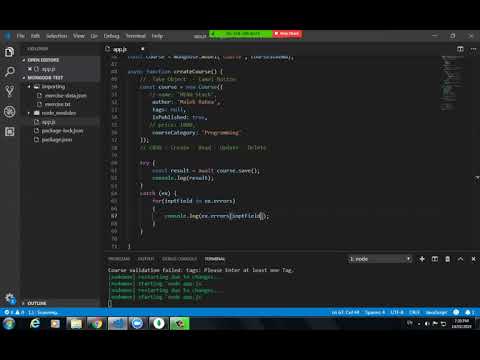Image resolution: width=480 pixels, height=360 pixels.
Task: Open the Debug view in activity bar
Action: 10,112
